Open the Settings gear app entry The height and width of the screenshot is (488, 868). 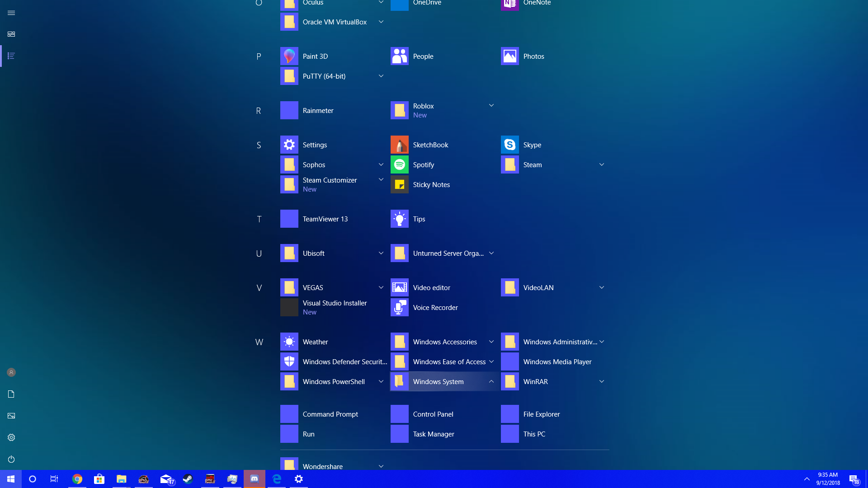click(x=289, y=145)
